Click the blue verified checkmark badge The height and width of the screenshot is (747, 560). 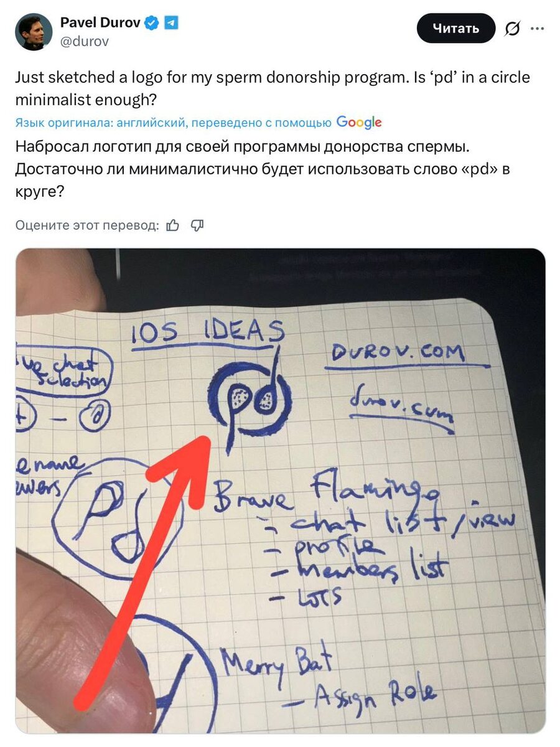(x=152, y=24)
